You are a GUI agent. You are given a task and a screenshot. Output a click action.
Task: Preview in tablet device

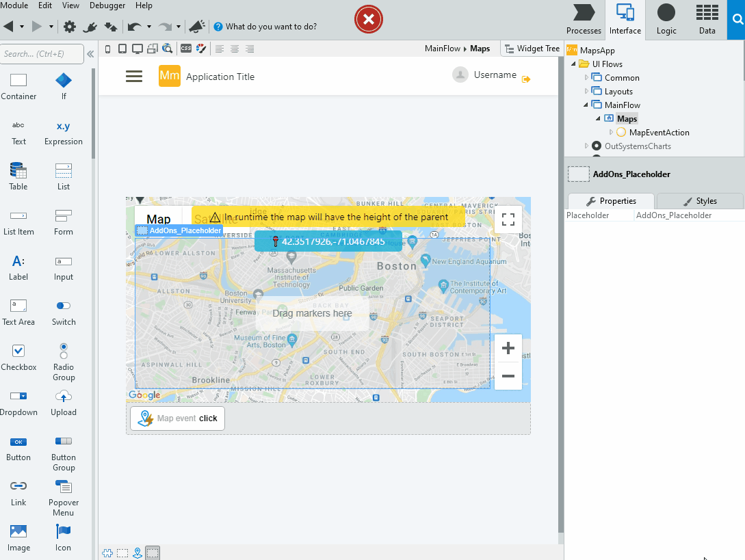[122, 49]
